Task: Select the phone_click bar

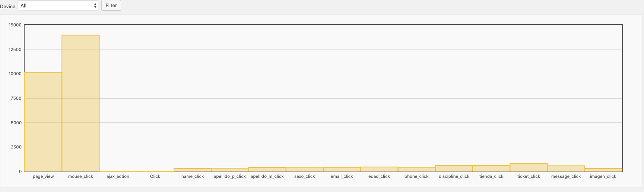Action: pos(416,170)
